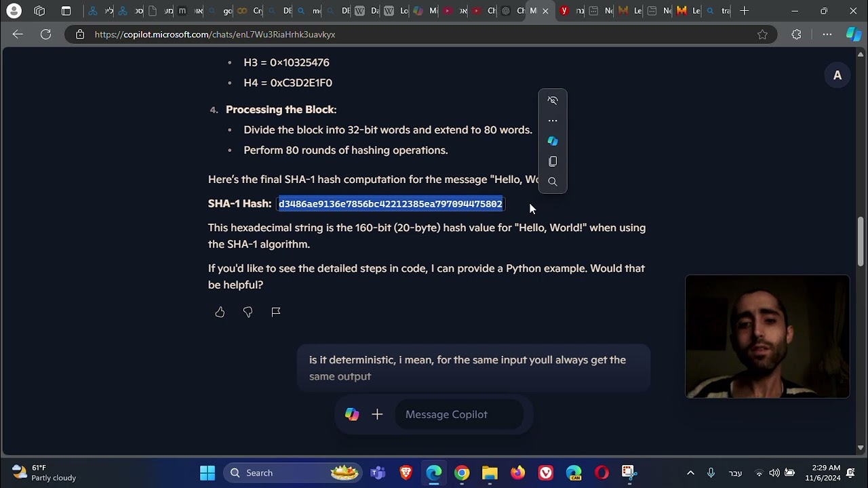Open the Windows Start menu
Image resolution: width=868 pixels, height=488 pixels.
point(208,473)
